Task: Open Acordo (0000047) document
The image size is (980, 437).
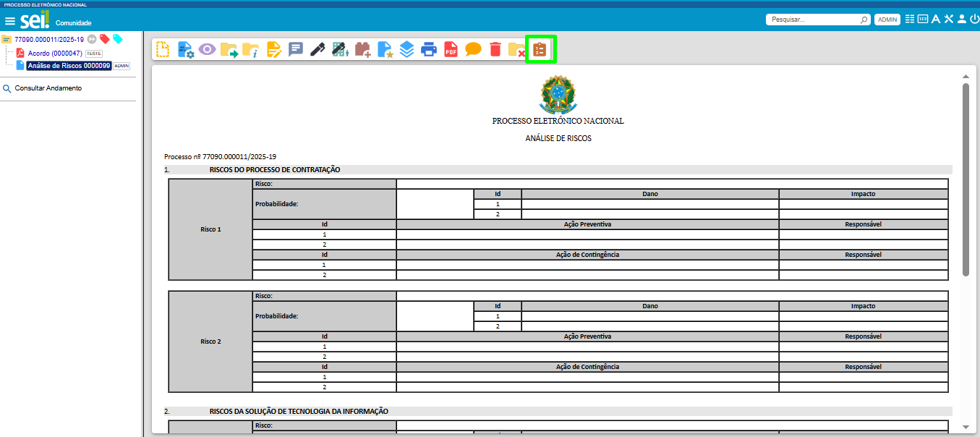Action: pyautogui.click(x=55, y=54)
